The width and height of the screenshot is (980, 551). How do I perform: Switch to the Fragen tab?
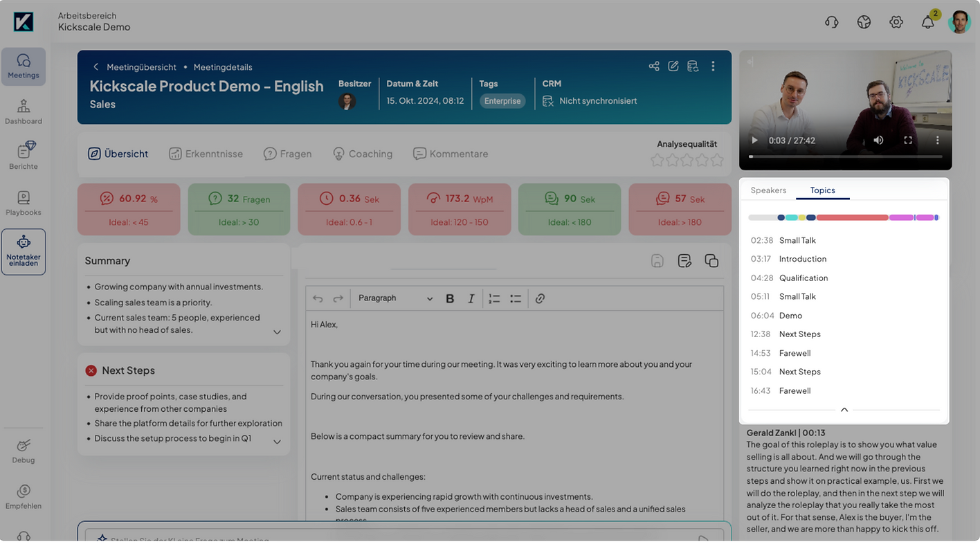288,154
